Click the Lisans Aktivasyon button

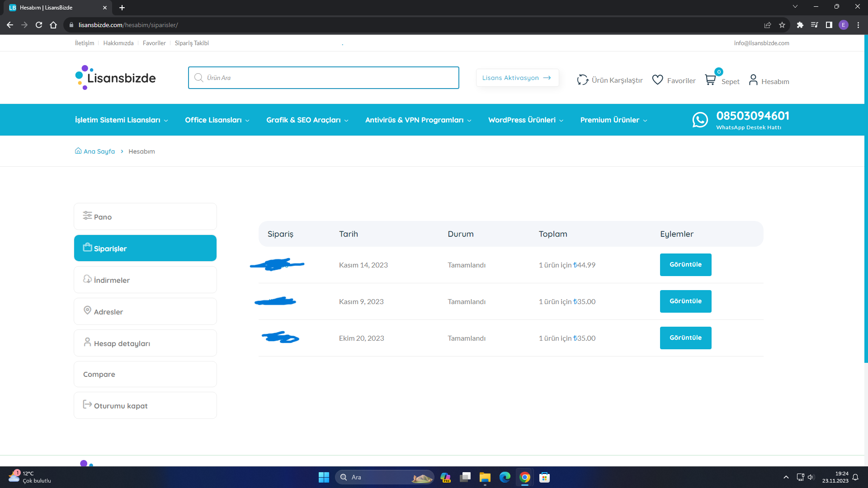[x=517, y=78]
